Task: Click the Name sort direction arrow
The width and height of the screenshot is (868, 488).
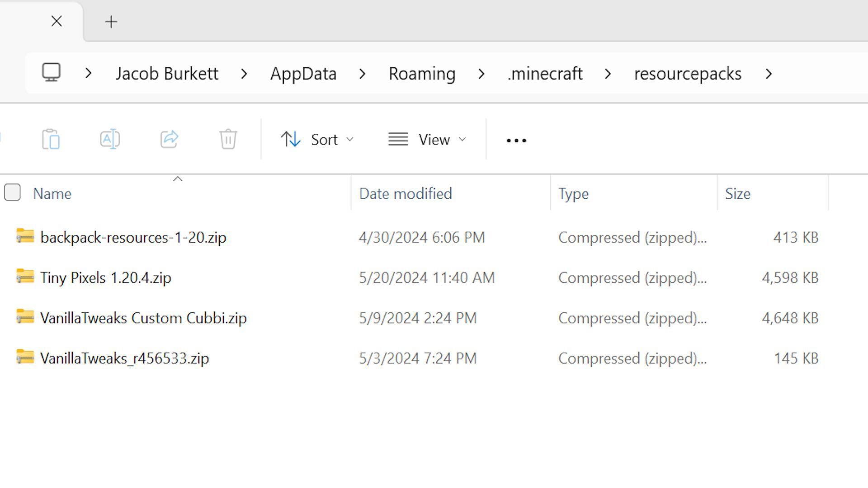Action: (x=178, y=179)
